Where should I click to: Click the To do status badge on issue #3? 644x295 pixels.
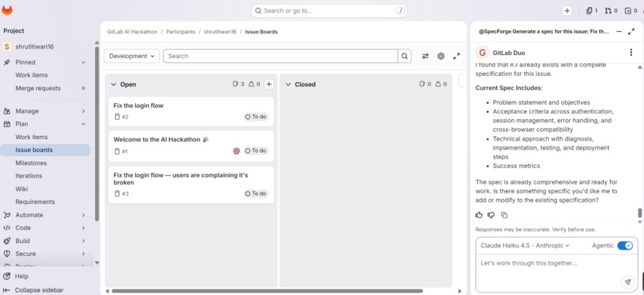[256, 193]
